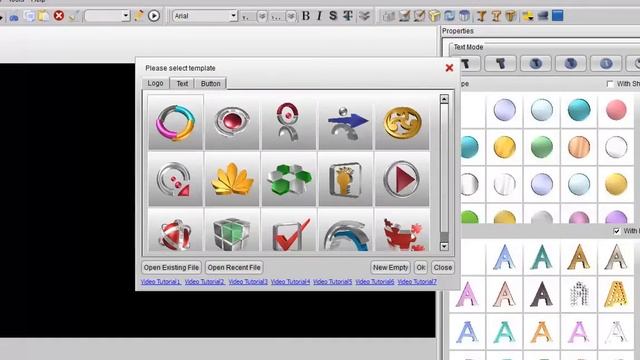
Task: Click the stacked layers toolbar icon
Action: [364, 16]
